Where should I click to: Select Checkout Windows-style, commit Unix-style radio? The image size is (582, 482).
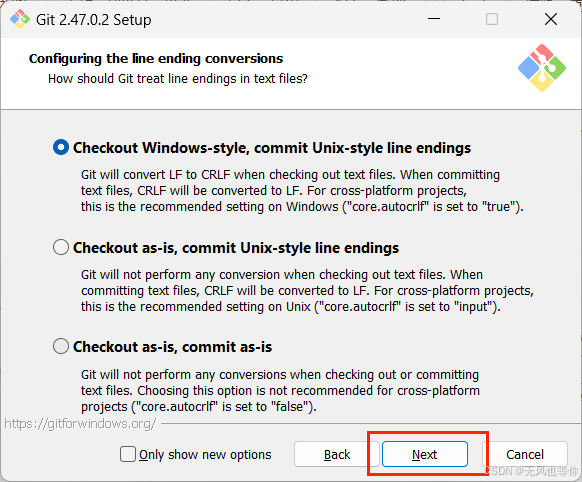click(x=61, y=147)
